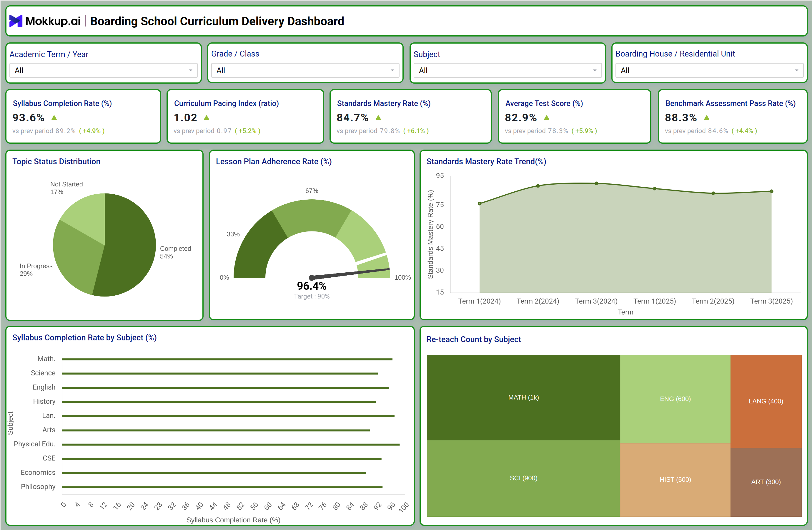Click the History completion bar
The image size is (812, 530).
[x=219, y=402]
